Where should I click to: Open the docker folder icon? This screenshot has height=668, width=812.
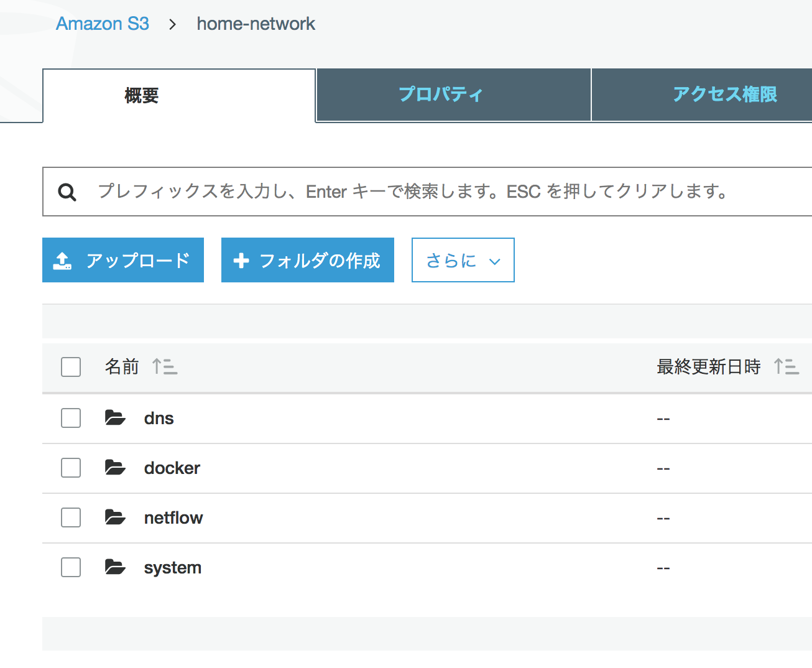[114, 467]
